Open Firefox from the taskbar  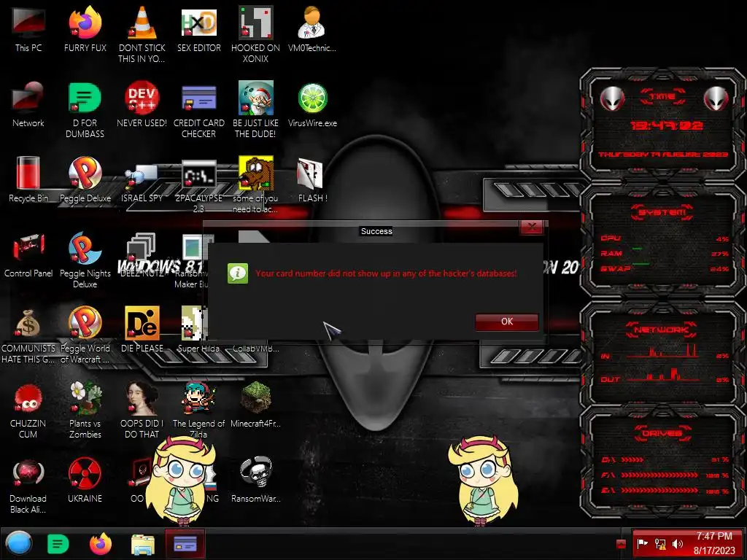point(101,544)
